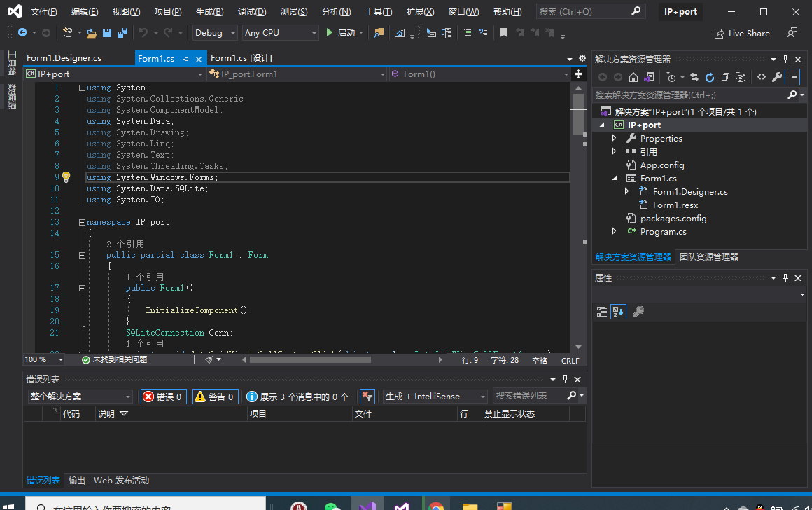The width and height of the screenshot is (812, 510).
Task: Open the Debug menu
Action: (x=252, y=11)
